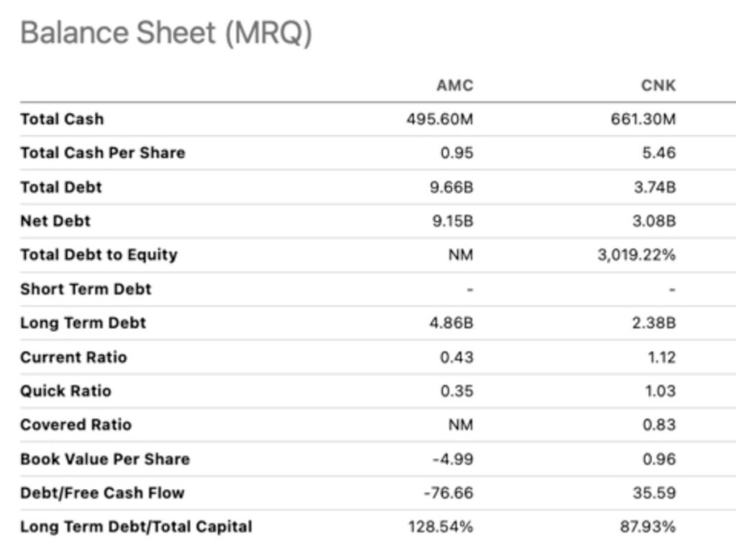Select AMC cash per share 0.95

(456, 153)
